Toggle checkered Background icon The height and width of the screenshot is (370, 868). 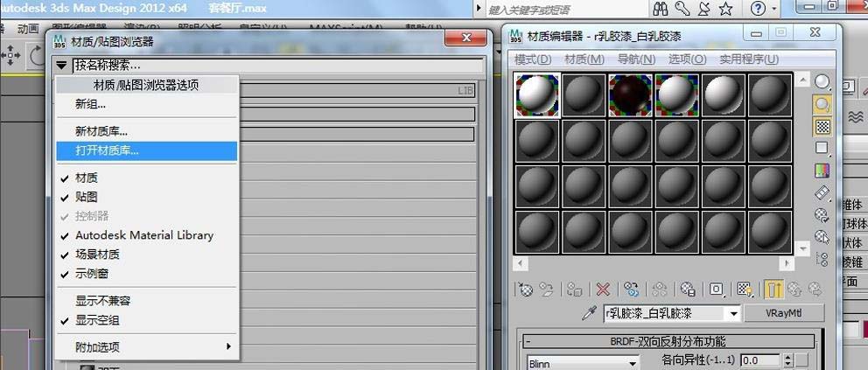(x=822, y=127)
